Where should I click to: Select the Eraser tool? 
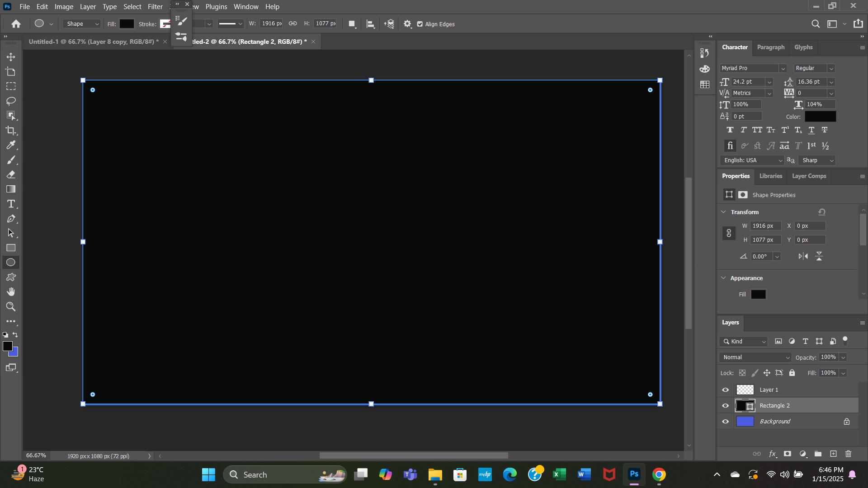point(11,174)
